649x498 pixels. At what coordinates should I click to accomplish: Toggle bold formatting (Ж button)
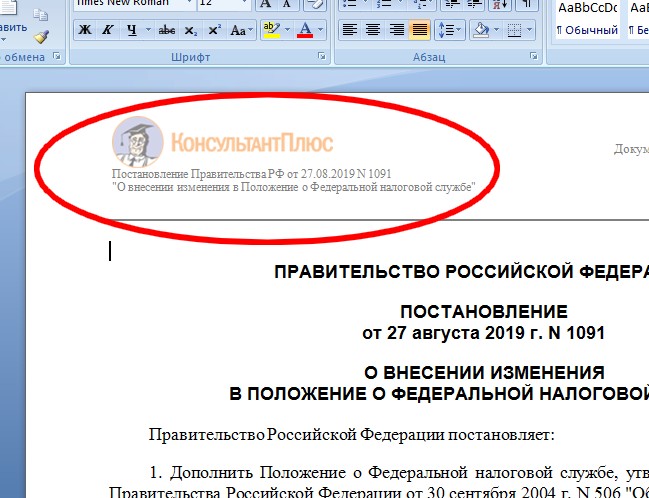point(84,30)
